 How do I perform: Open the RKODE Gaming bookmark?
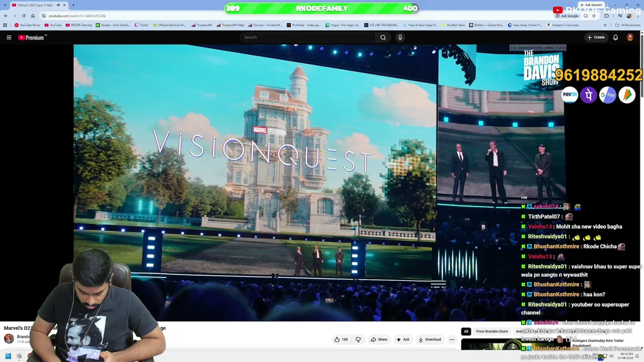(x=78, y=25)
